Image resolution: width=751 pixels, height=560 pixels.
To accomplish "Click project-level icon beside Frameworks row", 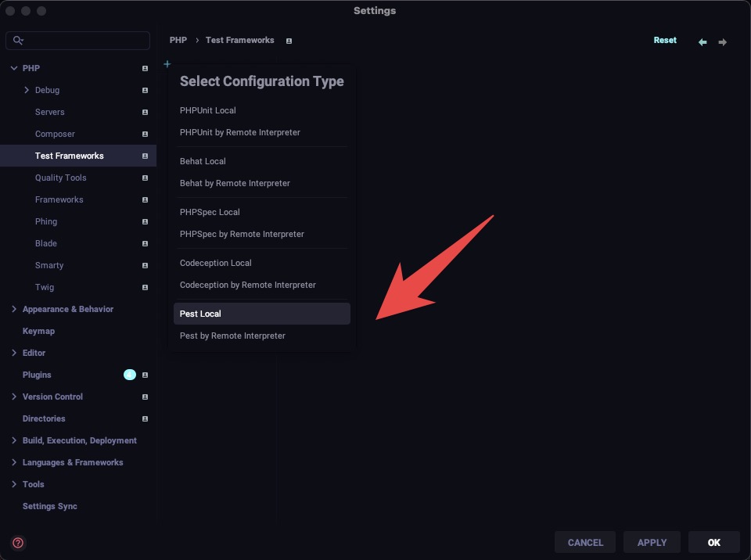I will tap(145, 199).
